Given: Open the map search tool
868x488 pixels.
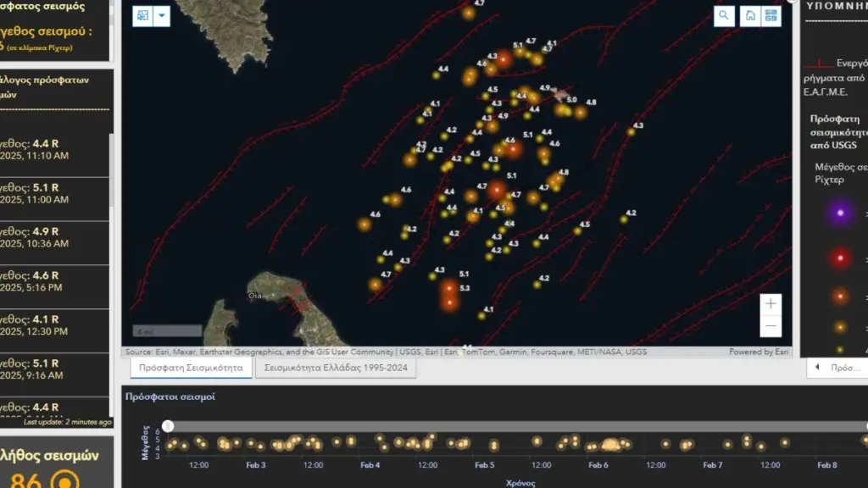Looking at the screenshot, I should 724,15.
